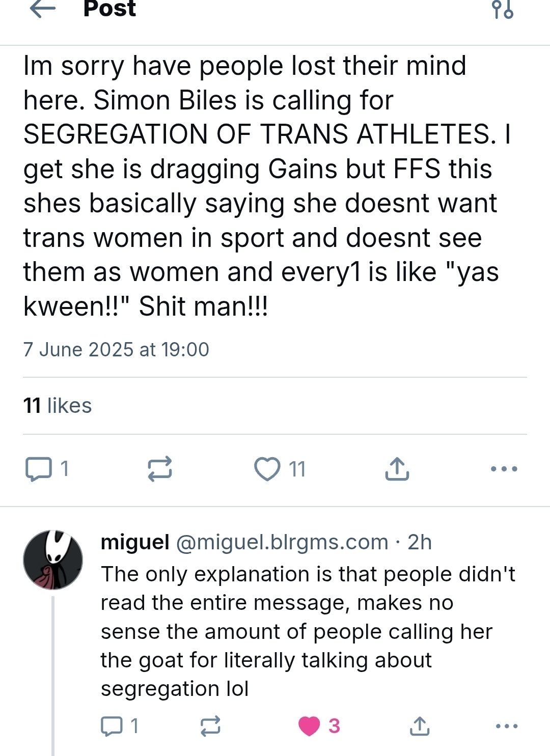Unlike miguel's reply
Screen dimensions: 550x756
310,726
